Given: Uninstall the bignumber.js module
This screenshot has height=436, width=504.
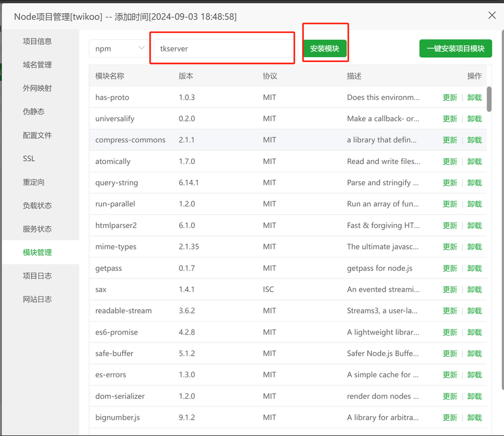Looking at the screenshot, I should pyautogui.click(x=475, y=418).
